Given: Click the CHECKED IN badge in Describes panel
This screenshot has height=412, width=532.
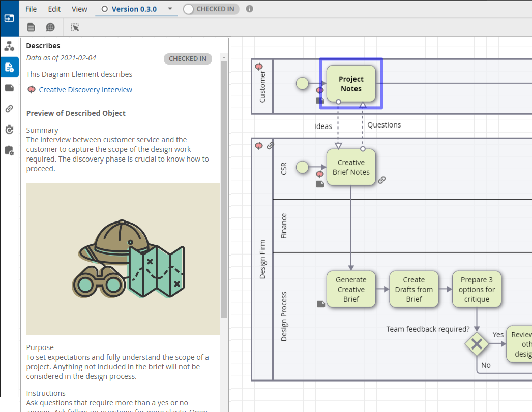Looking at the screenshot, I should tap(188, 59).
